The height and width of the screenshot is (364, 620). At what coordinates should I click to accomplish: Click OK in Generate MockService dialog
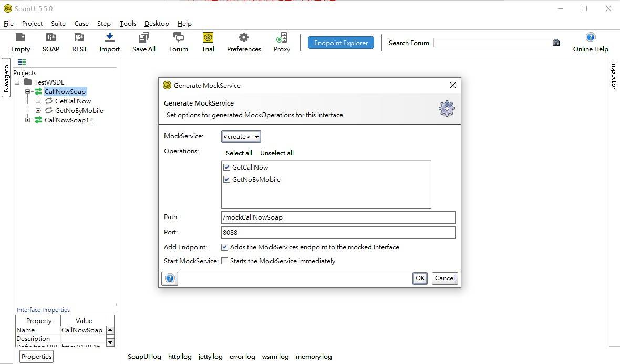[x=420, y=278]
